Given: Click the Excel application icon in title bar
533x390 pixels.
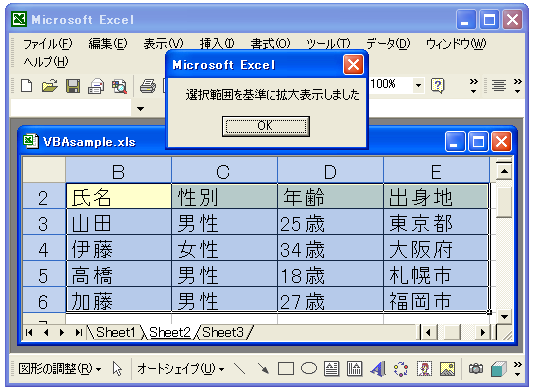Looking at the screenshot, I should [x=19, y=19].
